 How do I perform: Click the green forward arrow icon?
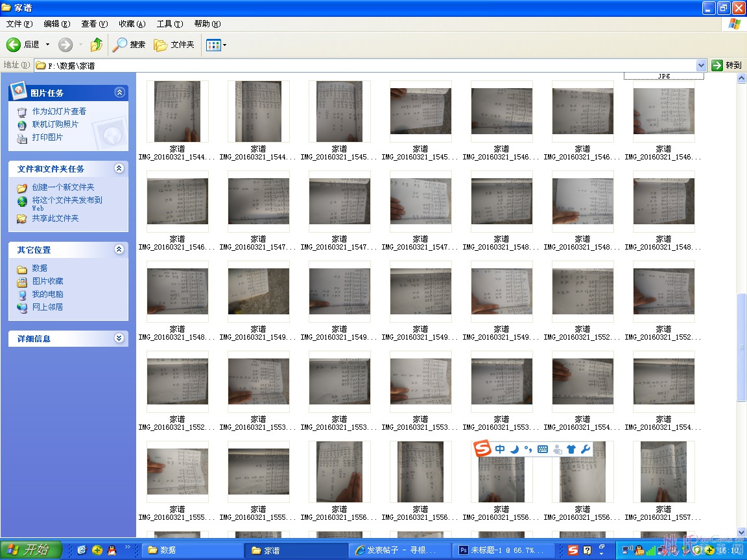[65, 45]
